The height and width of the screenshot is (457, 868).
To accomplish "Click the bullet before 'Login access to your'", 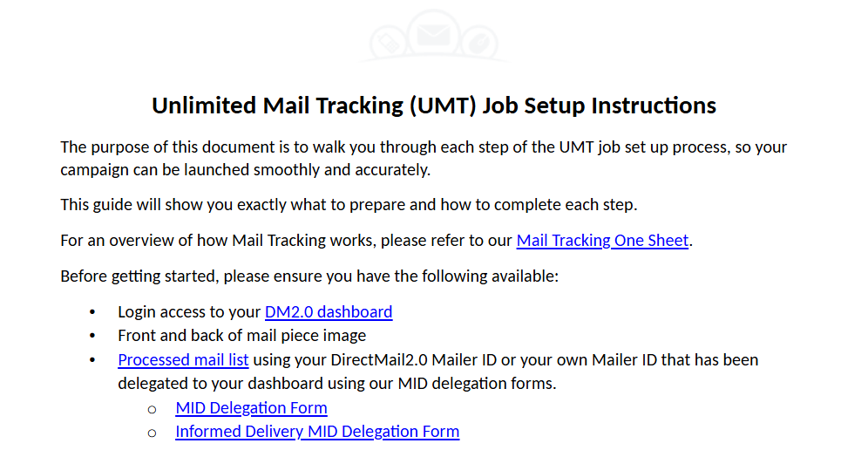I will point(92,312).
